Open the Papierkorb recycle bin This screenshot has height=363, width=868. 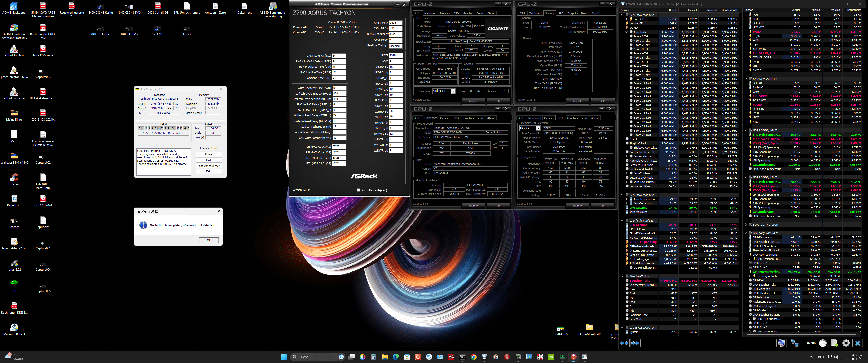point(14,201)
